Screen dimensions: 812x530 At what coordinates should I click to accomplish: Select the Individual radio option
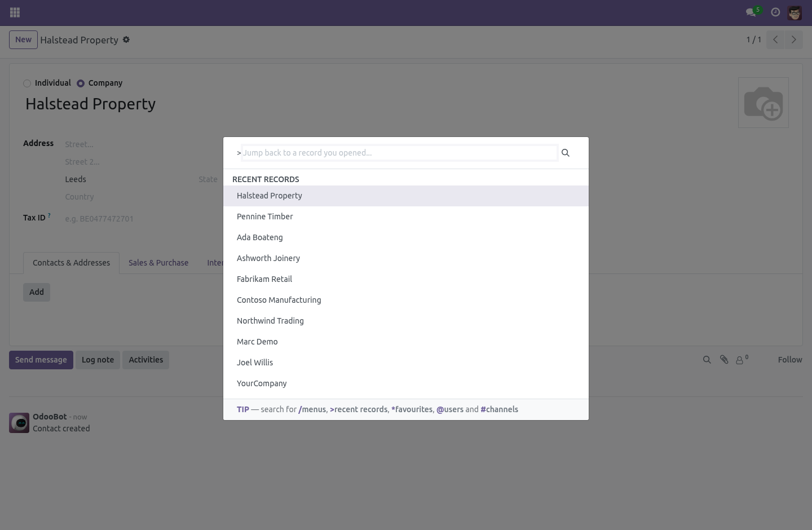(27, 83)
